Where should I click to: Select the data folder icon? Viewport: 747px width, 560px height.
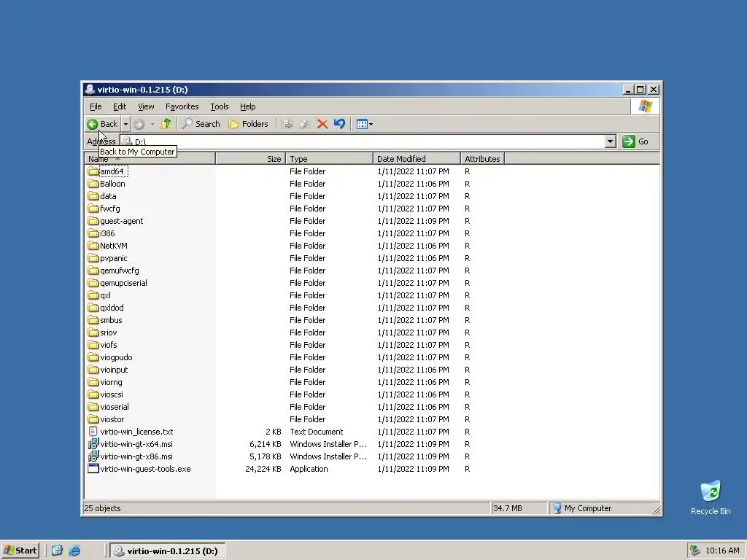tap(93, 196)
